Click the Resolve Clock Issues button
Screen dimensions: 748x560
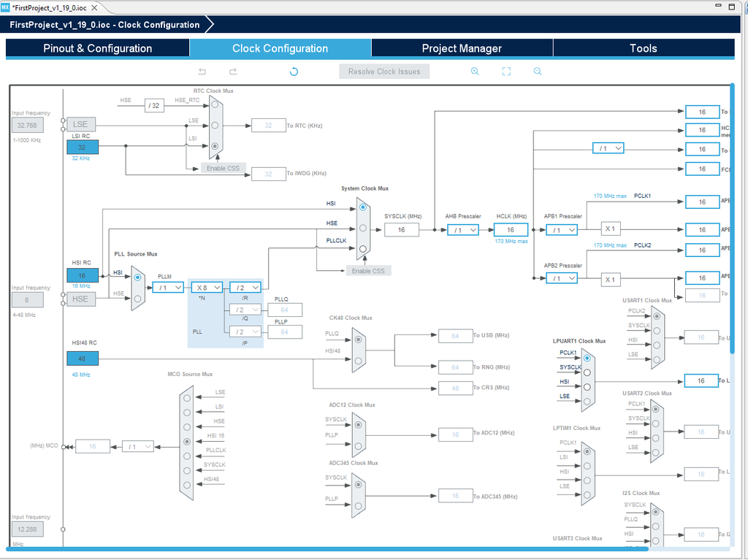click(x=384, y=72)
